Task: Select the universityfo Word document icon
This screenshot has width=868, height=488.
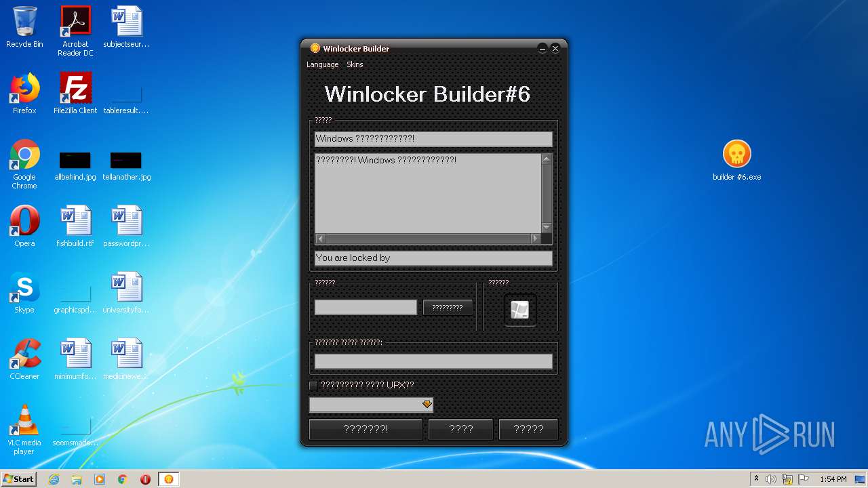Action: pyautogui.click(x=126, y=292)
